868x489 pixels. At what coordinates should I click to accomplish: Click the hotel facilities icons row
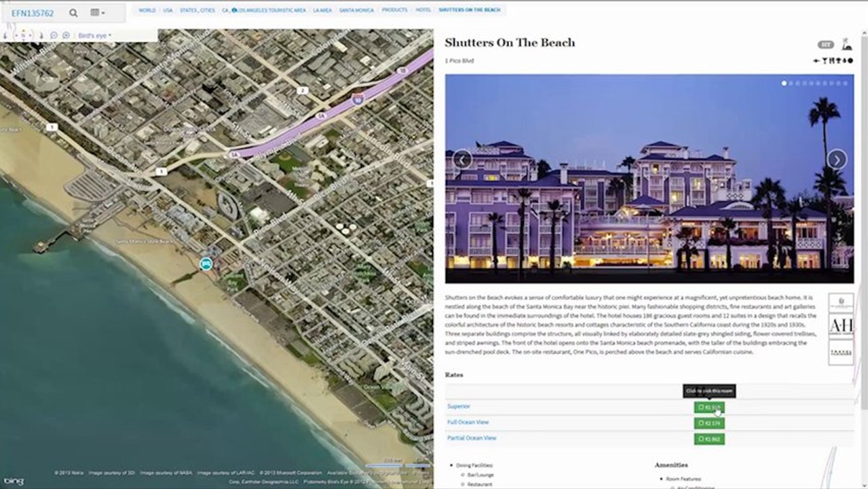pyautogui.click(x=833, y=61)
